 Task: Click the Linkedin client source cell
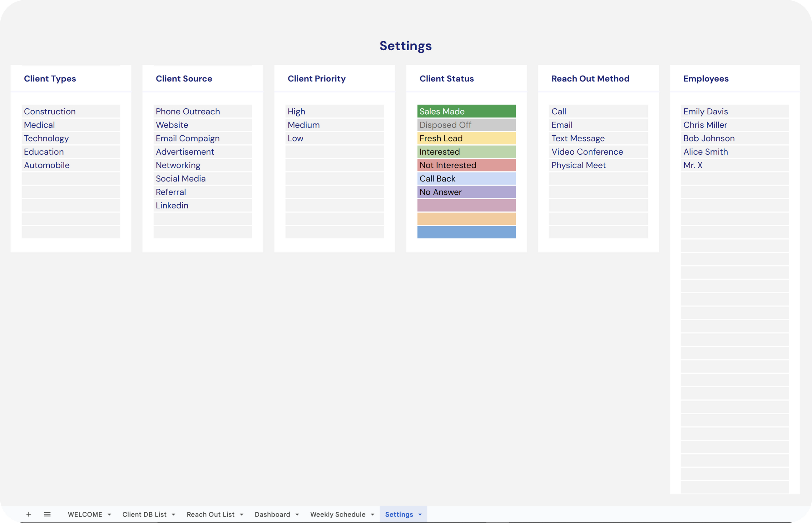[202, 206]
